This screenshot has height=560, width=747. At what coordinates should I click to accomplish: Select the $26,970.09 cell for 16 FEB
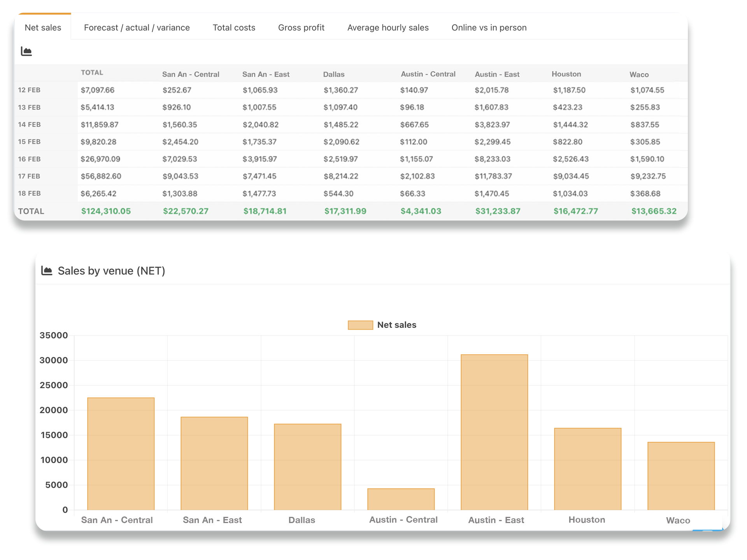coord(100,159)
